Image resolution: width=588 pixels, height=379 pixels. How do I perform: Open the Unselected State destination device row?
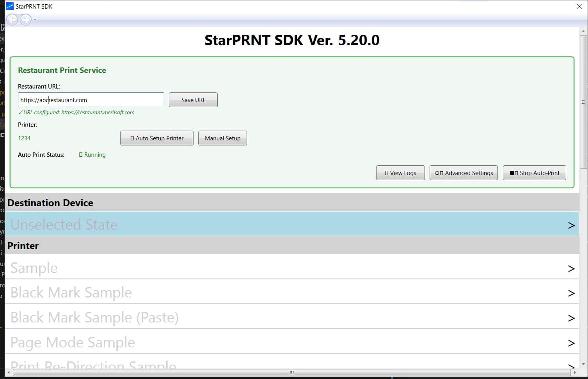(292, 224)
